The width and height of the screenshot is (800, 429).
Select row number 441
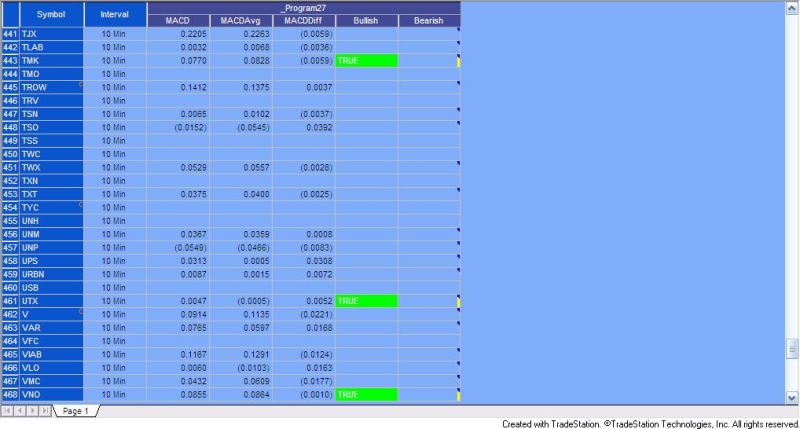tap(10, 34)
